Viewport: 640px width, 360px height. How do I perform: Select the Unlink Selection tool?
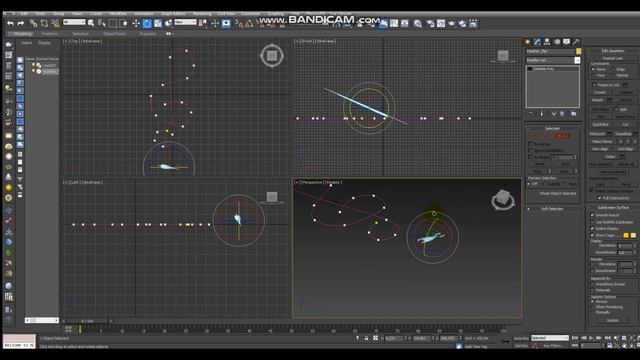(x=44, y=24)
